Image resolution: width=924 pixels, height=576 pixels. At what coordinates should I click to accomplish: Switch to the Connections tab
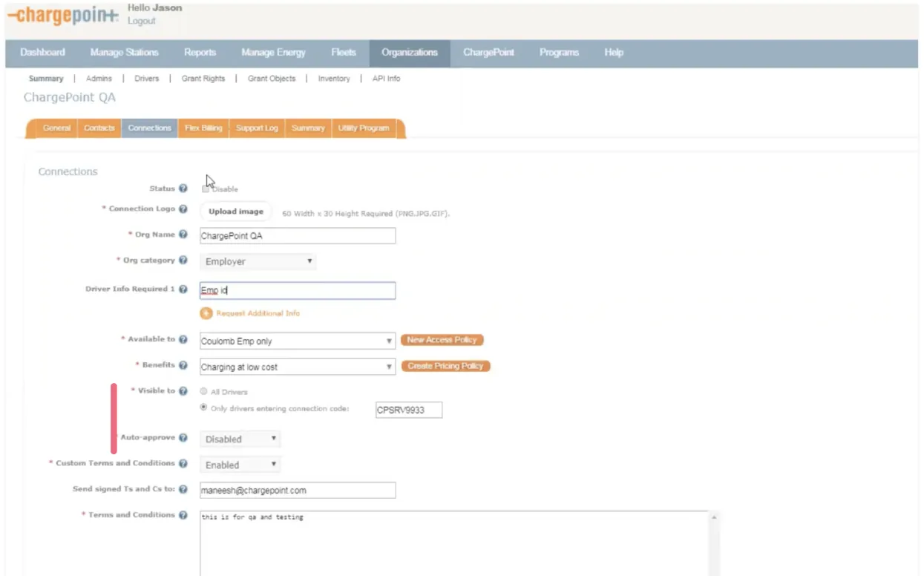(x=149, y=128)
